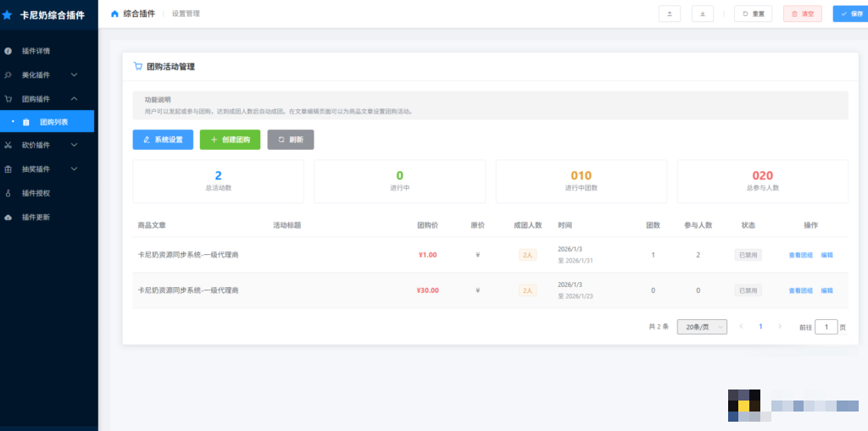Click the 已禁用 status tag in first row
The height and width of the screenshot is (431, 868).
tap(748, 254)
